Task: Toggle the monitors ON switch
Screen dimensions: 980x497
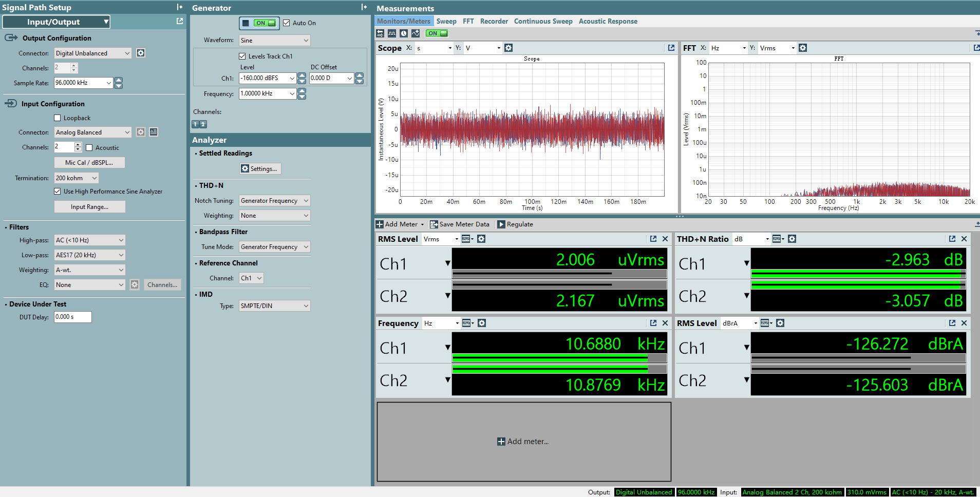Action: [x=437, y=33]
